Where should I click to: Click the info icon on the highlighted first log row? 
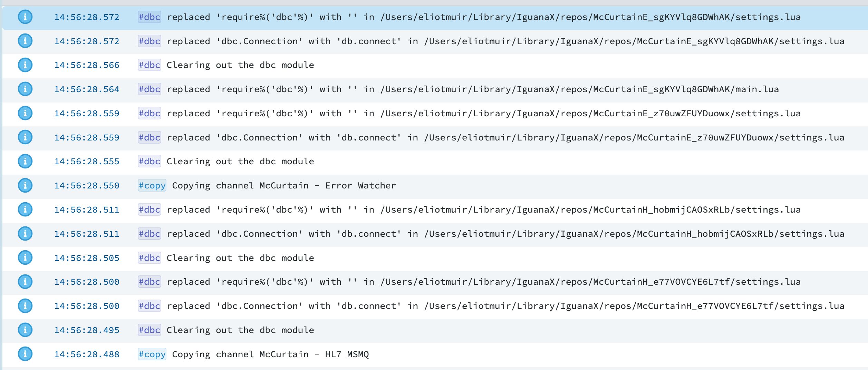tap(25, 17)
